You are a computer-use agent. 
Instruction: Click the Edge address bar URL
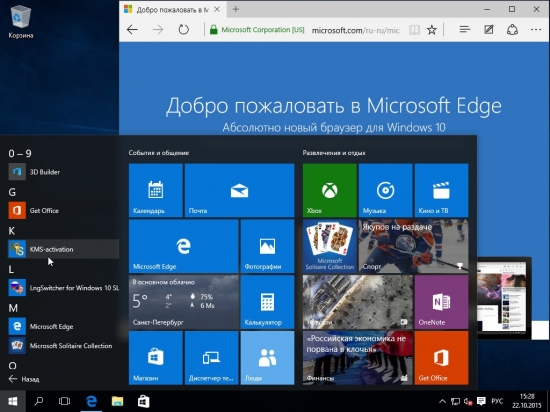click(x=356, y=30)
